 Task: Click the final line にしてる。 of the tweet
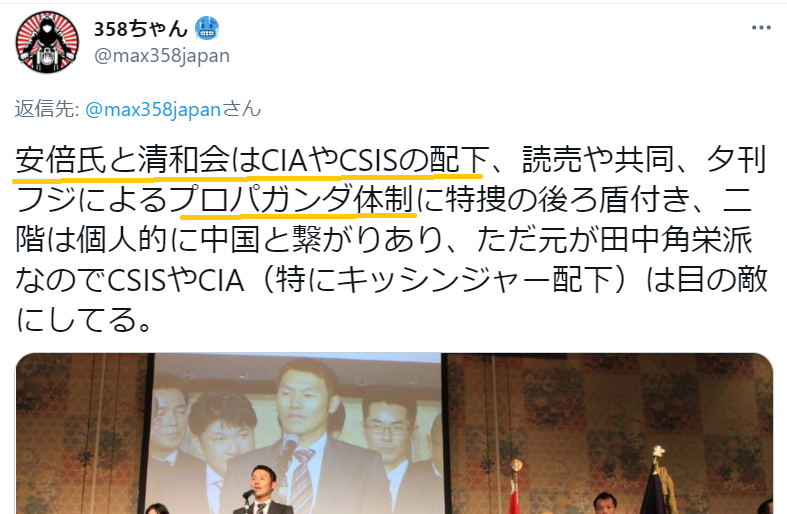tap(84, 320)
